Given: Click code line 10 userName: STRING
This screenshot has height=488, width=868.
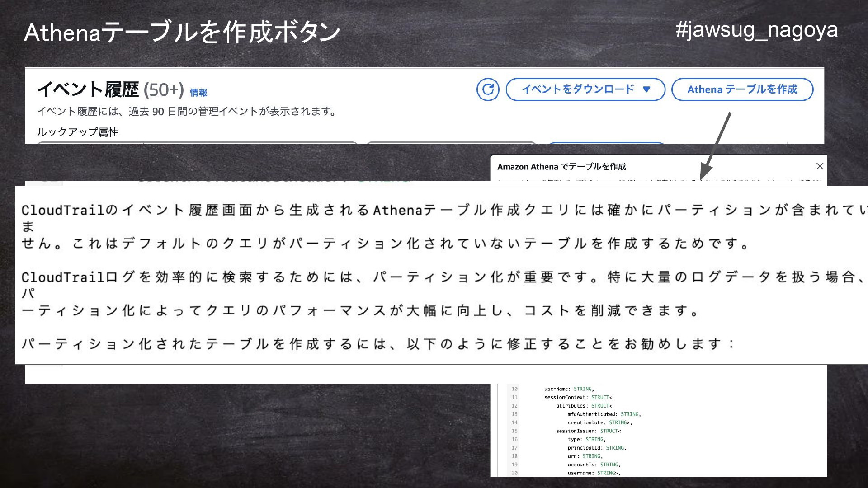Looking at the screenshot, I should pos(569,389).
